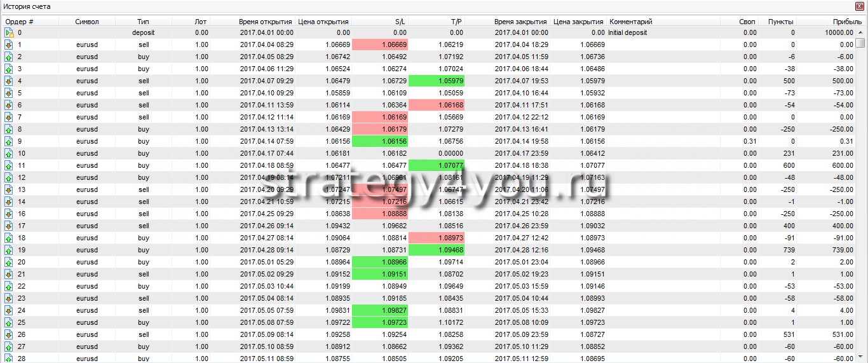Click the buy order icon for order 19
The height and width of the screenshot is (363, 868).
[x=9, y=250]
